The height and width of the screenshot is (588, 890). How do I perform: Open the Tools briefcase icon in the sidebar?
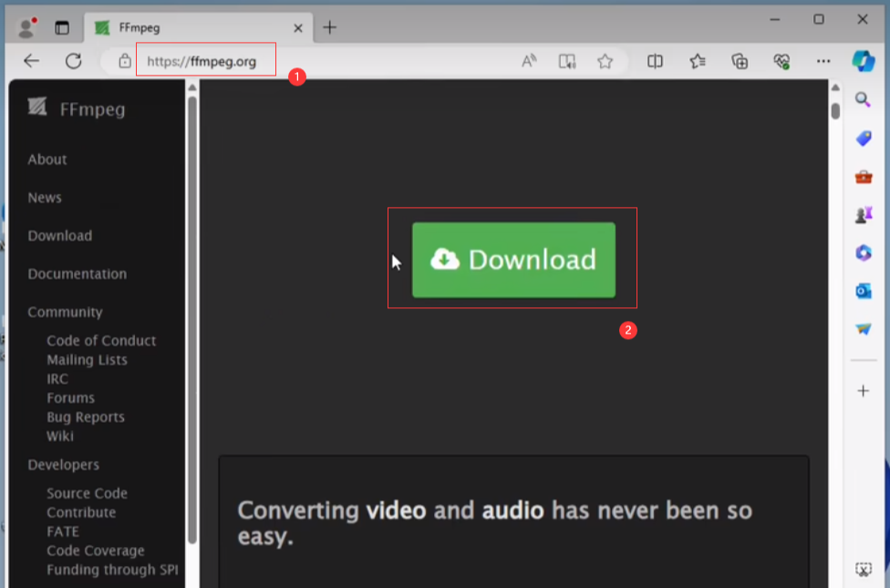tap(863, 177)
